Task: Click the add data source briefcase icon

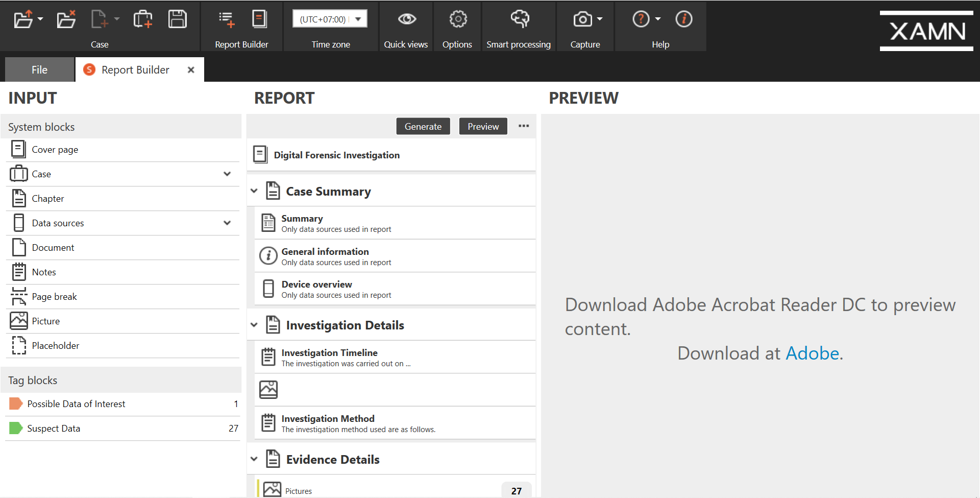Action: [143, 19]
